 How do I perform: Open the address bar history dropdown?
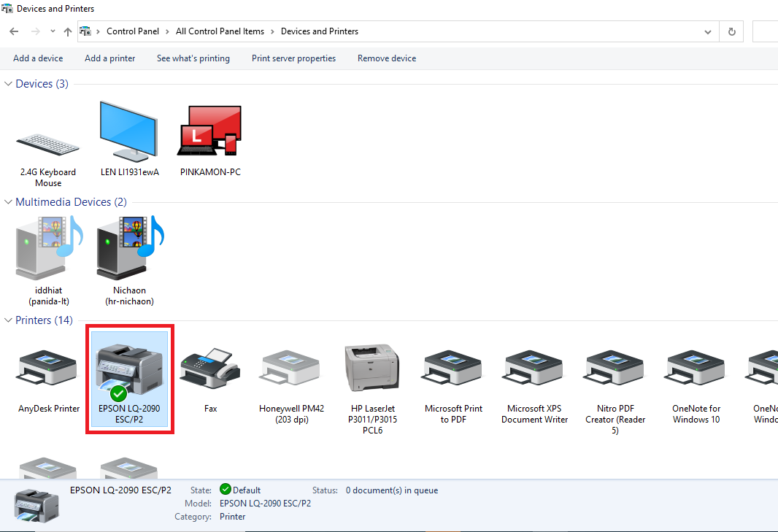click(x=707, y=32)
